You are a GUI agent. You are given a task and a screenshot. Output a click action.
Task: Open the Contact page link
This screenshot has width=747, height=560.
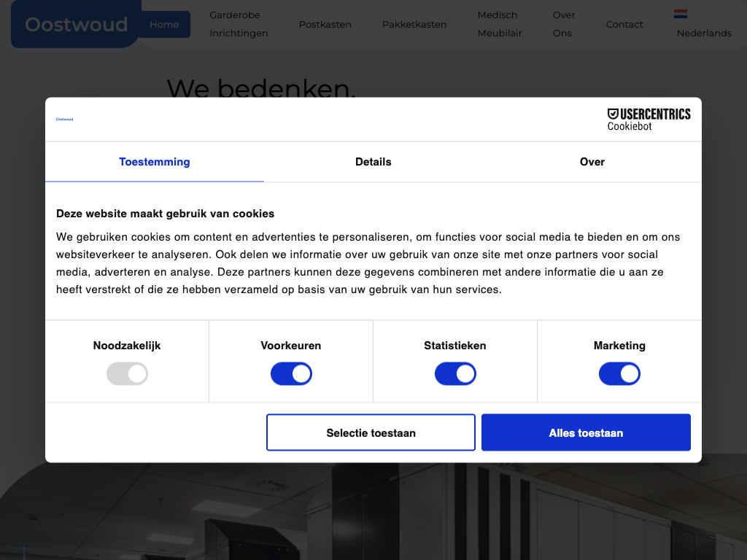click(x=624, y=24)
